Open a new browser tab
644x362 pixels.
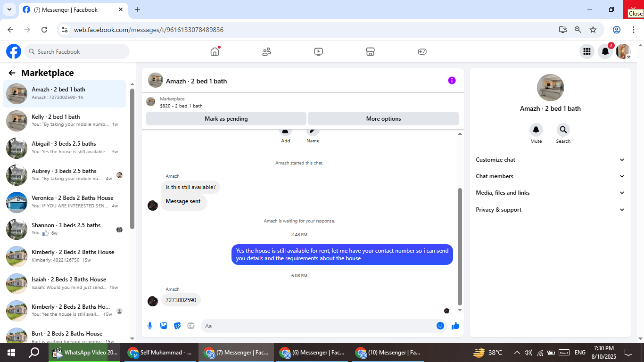point(138,9)
